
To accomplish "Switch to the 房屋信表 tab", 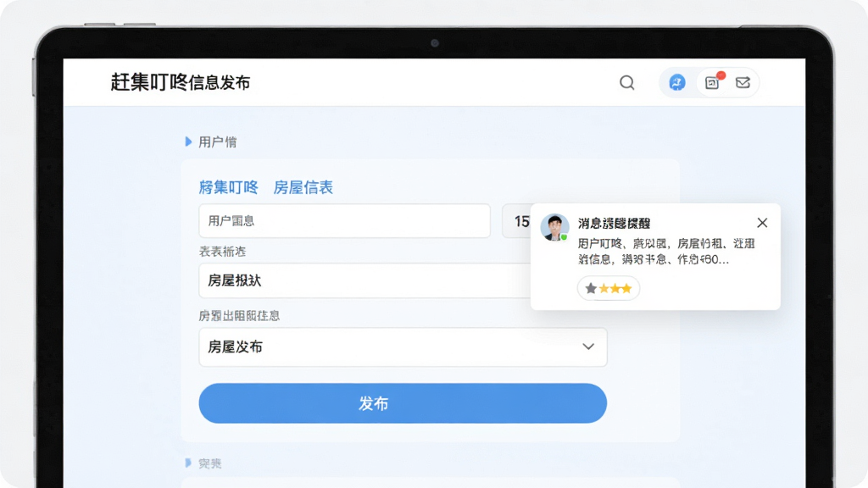I will click(303, 187).
